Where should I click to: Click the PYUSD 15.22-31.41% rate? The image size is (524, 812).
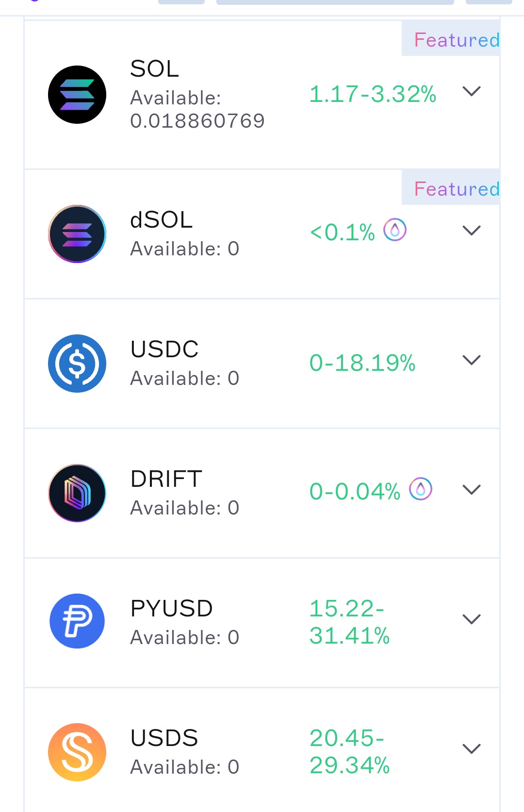[x=349, y=622]
